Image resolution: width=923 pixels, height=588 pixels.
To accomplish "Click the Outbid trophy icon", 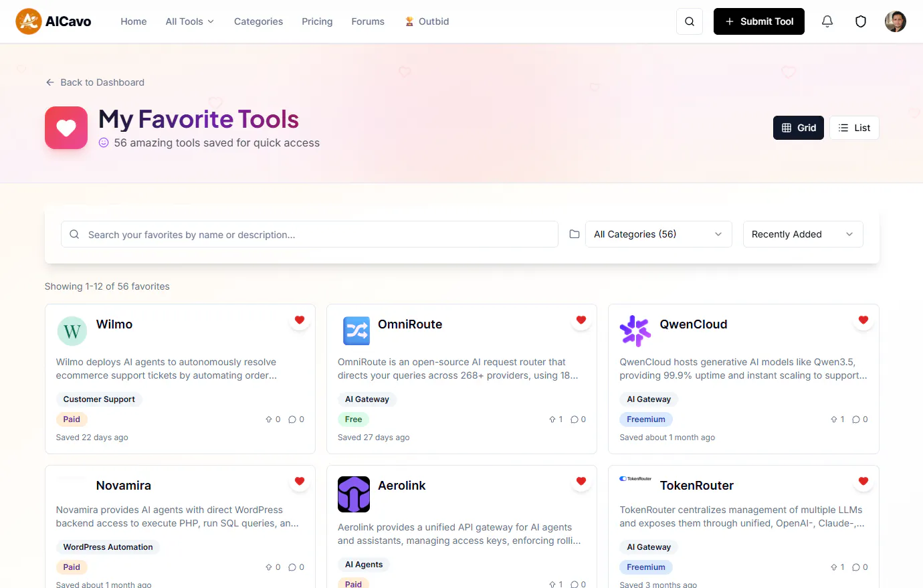I will [409, 21].
